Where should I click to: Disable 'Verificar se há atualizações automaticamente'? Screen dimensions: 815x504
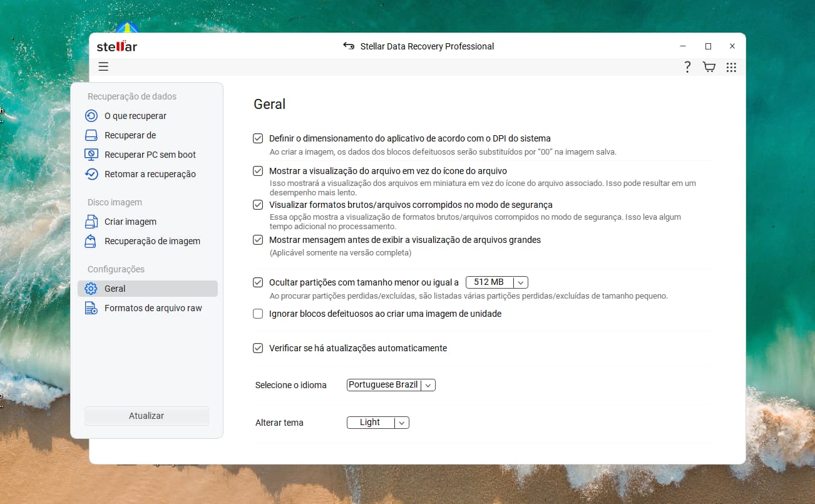(x=258, y=348)
